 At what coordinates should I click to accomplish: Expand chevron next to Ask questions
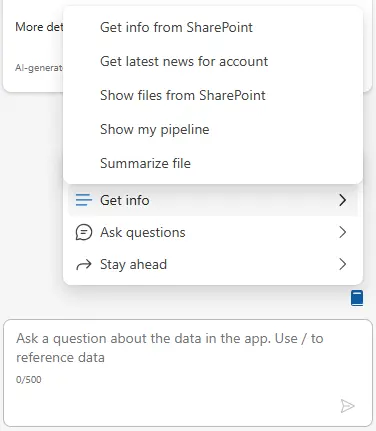point(342,232)
